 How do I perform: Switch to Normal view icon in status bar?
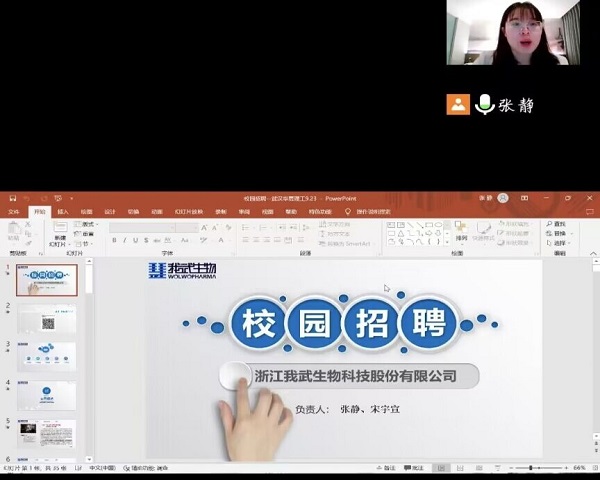point(441,468)
